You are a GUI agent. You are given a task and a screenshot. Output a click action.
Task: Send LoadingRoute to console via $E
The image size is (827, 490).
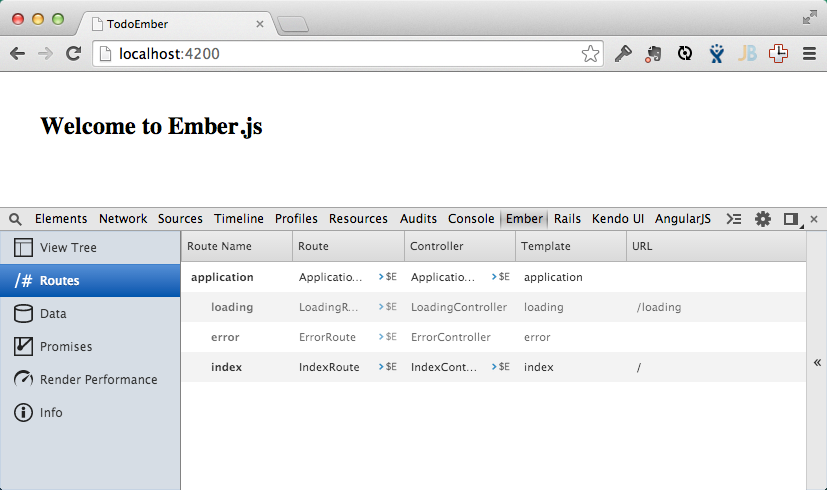click(x=388, y=307)
